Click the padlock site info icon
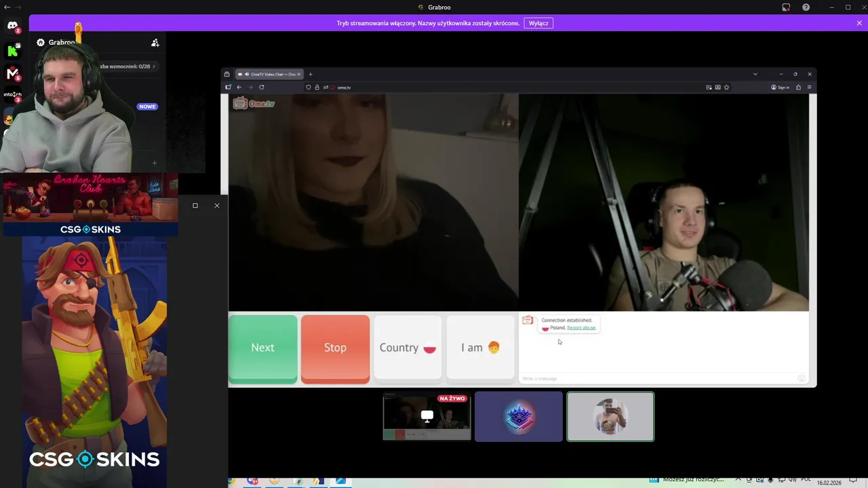Screen dimensions: 868x488 click(x=317, y=87)
